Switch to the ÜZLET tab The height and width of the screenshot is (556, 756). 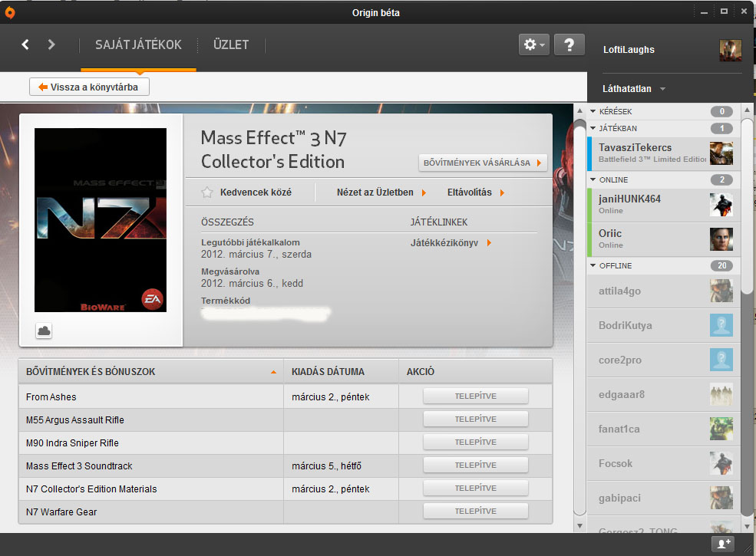(x=231, y=44)
